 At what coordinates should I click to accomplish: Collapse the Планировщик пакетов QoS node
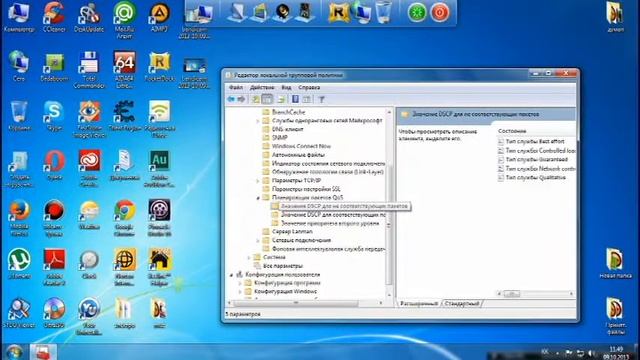tap(258, 198)
